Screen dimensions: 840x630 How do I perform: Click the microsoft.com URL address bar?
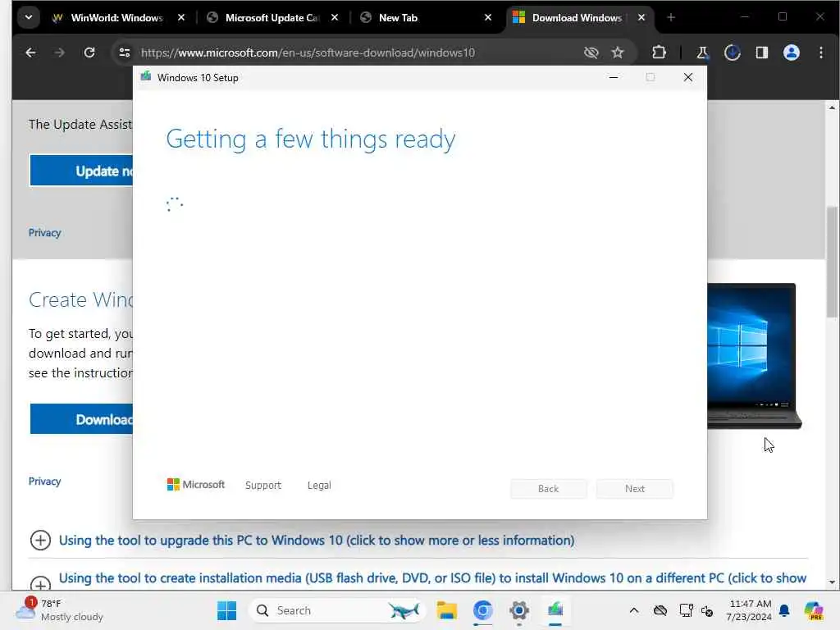(x=308, y=52)
